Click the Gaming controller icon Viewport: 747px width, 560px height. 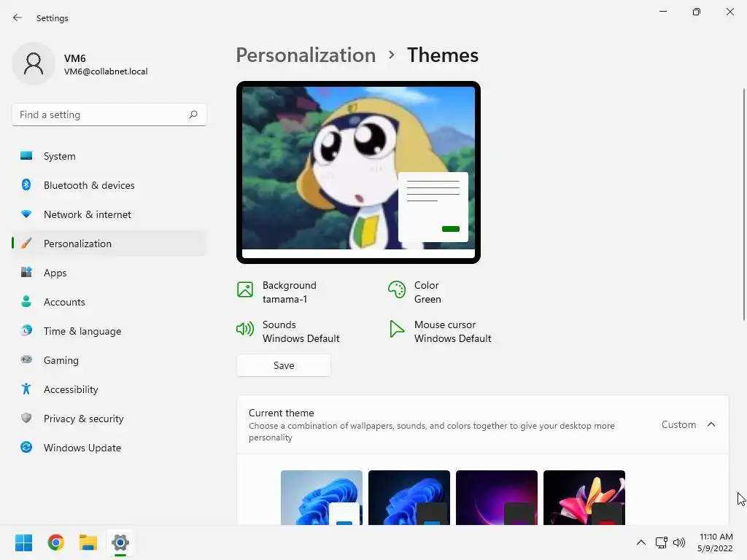[26, 359]
